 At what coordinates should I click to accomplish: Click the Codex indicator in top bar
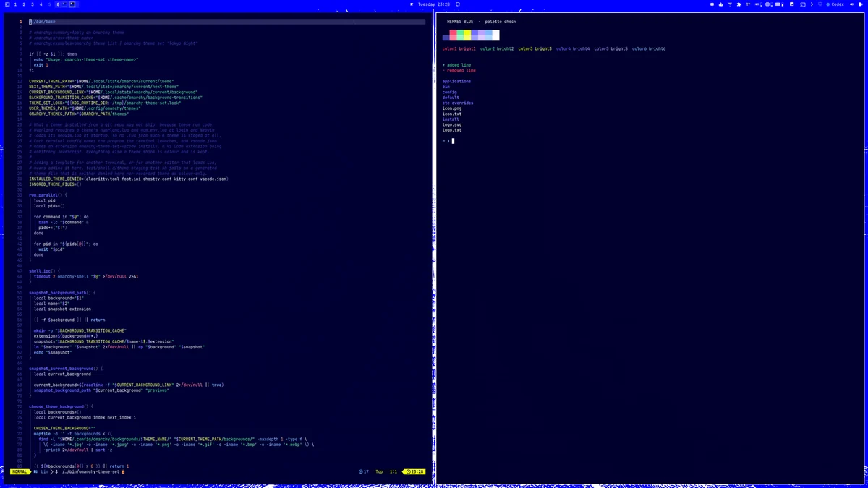tap(835, 4)
